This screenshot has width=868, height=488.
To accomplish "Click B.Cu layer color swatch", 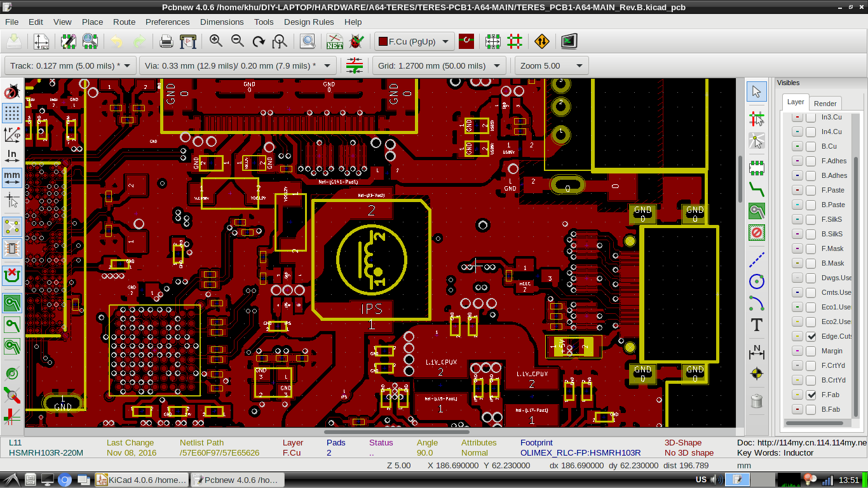I will (797, 146).
